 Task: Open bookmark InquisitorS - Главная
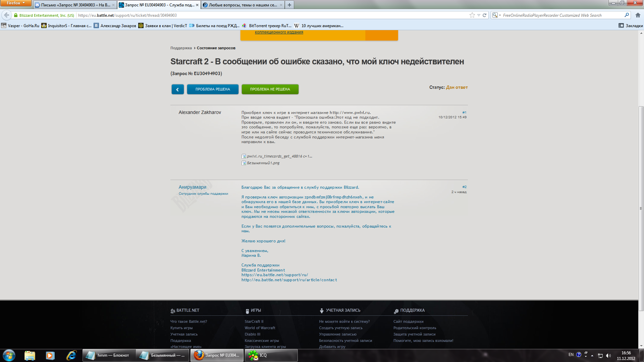[66, 25]
